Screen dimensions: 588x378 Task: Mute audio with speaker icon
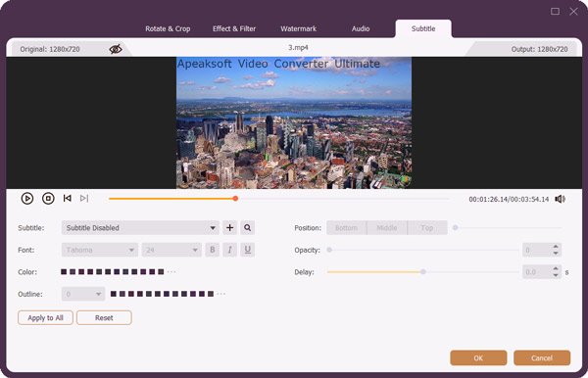point(561,199)
